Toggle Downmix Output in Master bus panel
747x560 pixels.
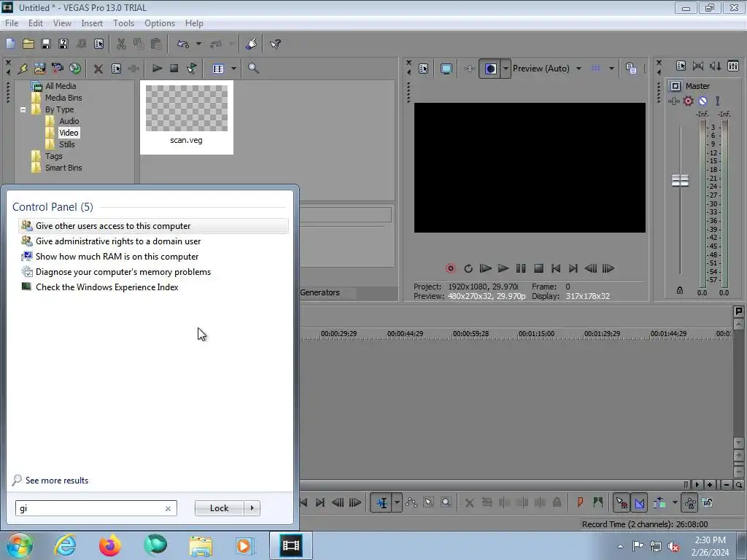[698, 66]
